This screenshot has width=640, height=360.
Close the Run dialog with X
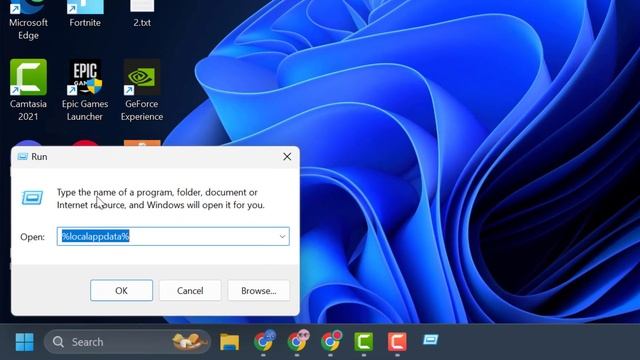pos(287,157)
